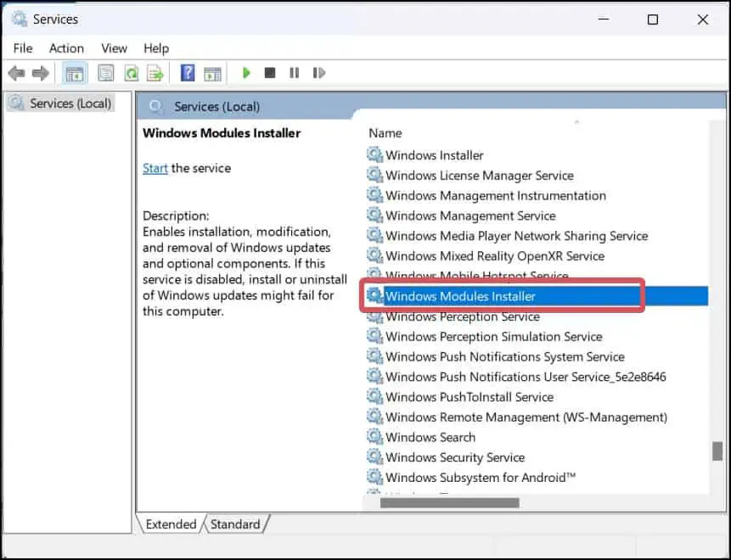731x560 pixels.
Task: Select Windows Media Player Network Sharing Service name
Action: pos(516,236)
